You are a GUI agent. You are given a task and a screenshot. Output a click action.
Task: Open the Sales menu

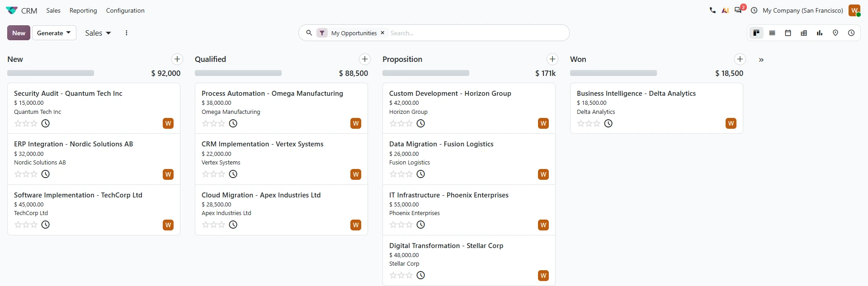[x=53, y=10]
